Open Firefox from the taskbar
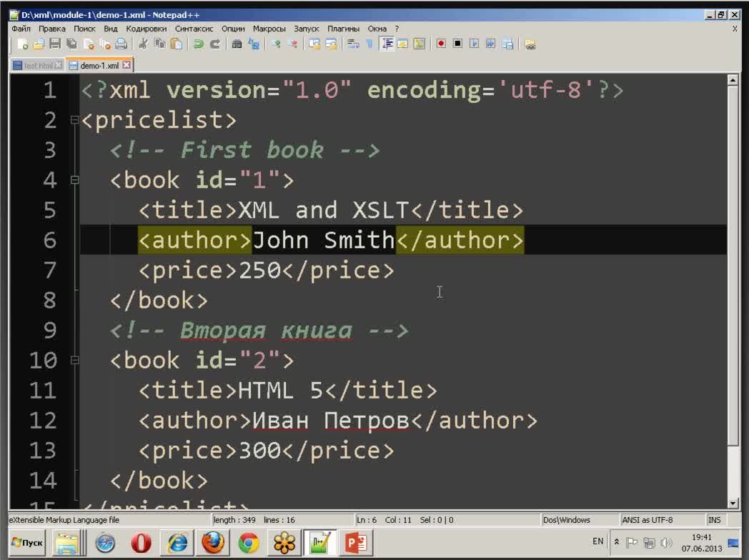Screen dimensions: 749x560 pyautogui.click(x=213, y=543)
